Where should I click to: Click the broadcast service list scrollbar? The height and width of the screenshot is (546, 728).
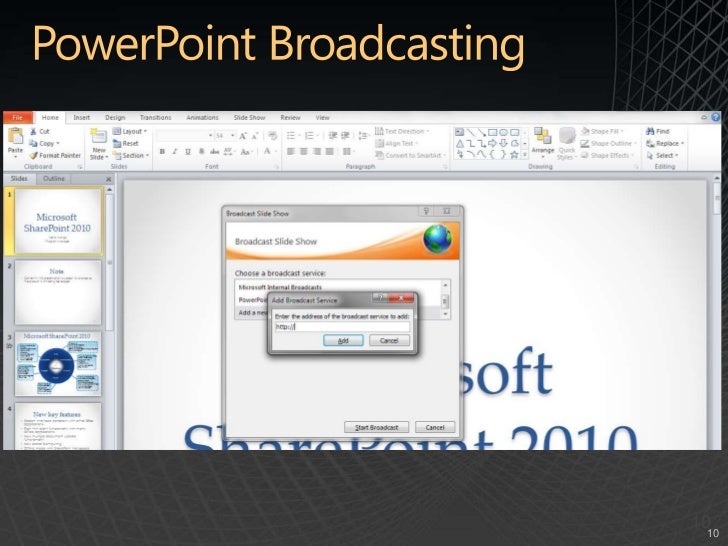click(x=445, y=299)
